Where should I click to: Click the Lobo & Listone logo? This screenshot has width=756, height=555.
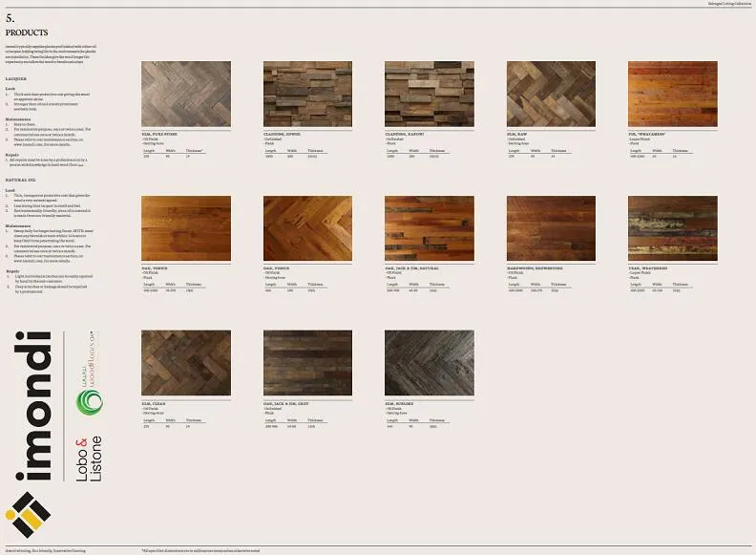coord(89,459)
